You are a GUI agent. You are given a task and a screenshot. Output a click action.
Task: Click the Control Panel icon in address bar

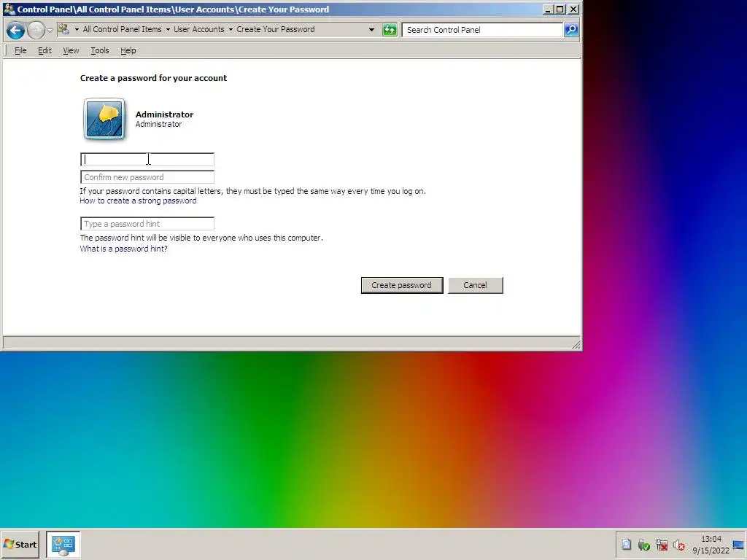[x=63, y=29]
